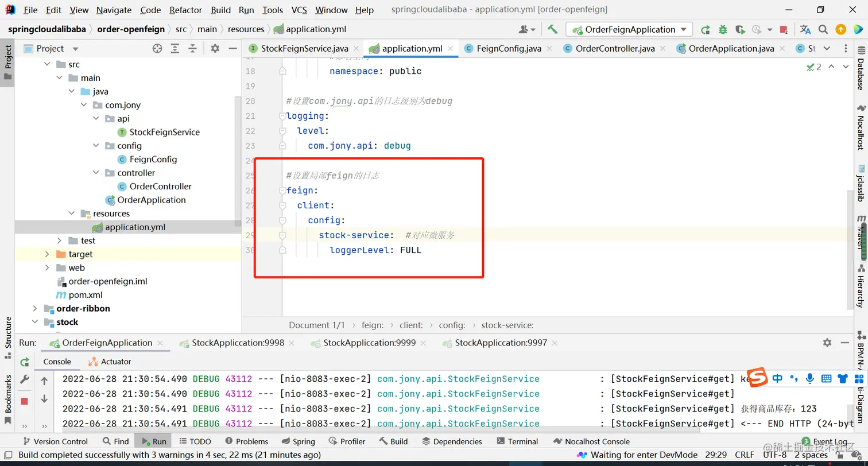Expand the 'test' folder in the tree
Screen dimensions: 868x466
pyautogui.click(x=60, y=240)
